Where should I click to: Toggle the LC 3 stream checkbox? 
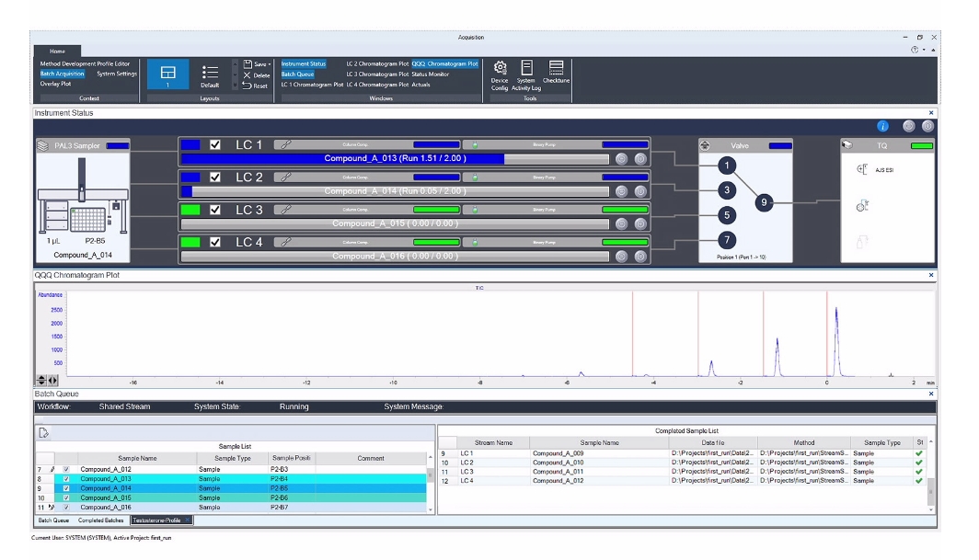click(215, 211)
